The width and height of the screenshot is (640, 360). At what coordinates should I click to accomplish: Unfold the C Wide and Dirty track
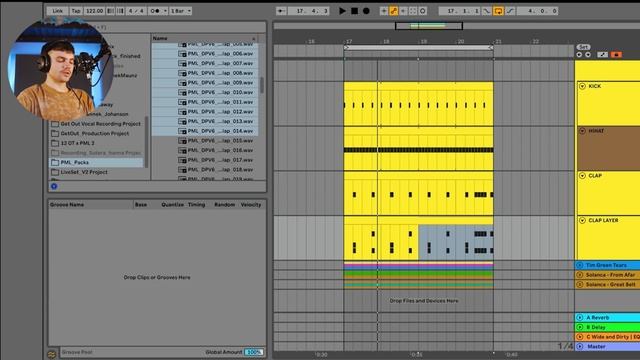pyautogui.click(x=580, y=337)
